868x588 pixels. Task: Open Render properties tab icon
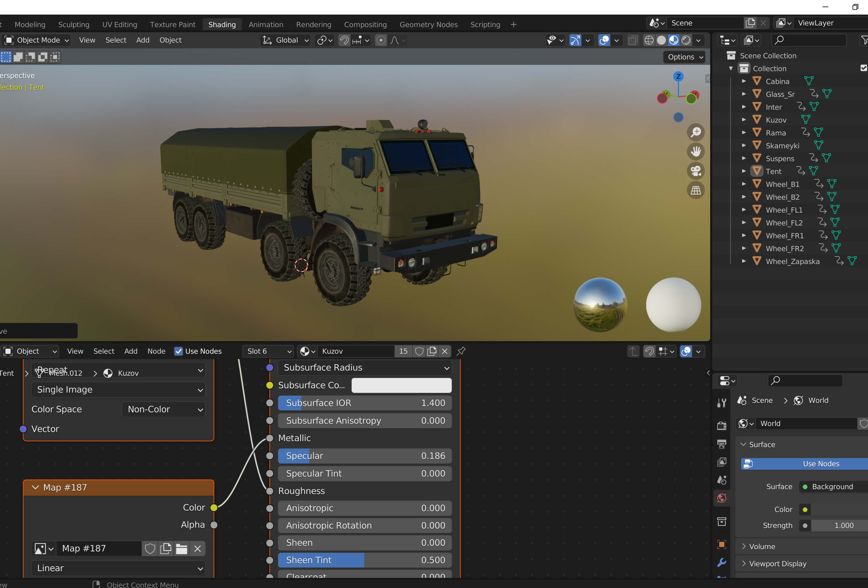(x=722, y=425)
